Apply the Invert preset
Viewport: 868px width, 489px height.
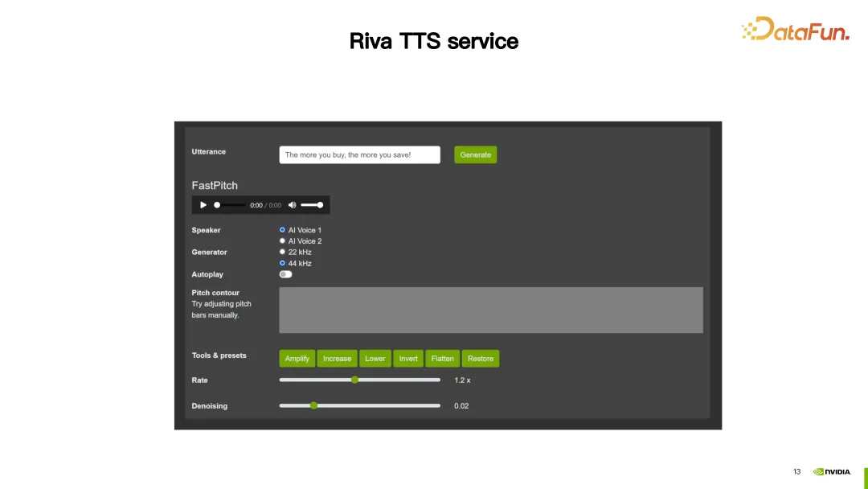pyautogui.click(x=407, y=358)
